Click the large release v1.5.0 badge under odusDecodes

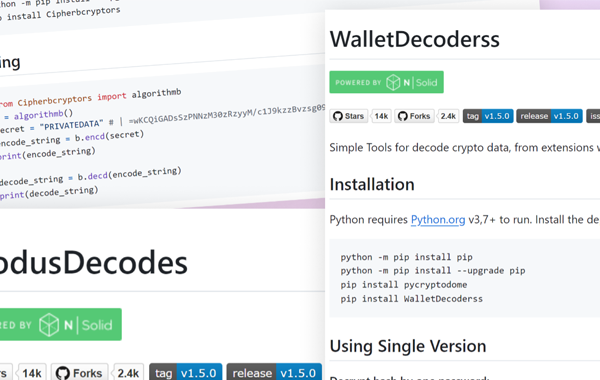tap(274, 373)
